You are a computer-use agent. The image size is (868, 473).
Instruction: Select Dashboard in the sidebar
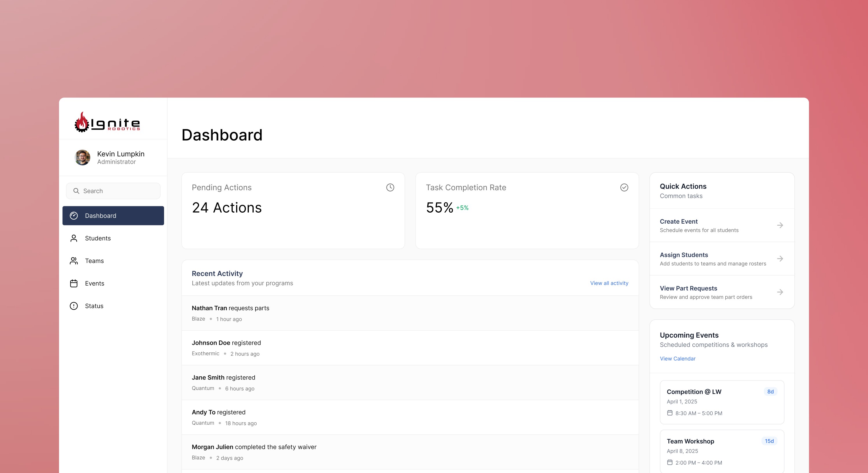(113, 216)
